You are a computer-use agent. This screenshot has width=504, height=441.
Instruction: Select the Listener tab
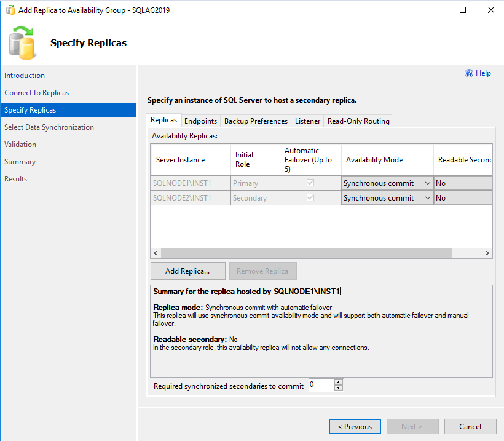click(307, 121)
